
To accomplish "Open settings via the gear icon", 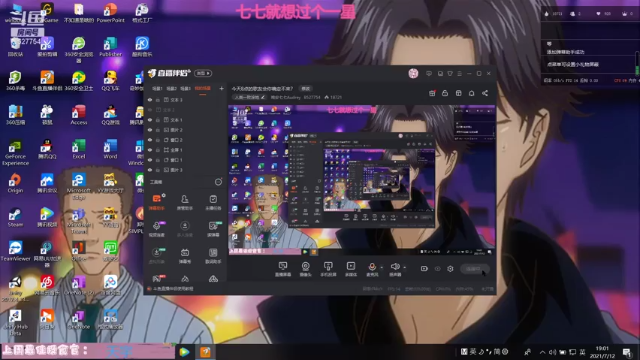I will click(x=450, y=269).
